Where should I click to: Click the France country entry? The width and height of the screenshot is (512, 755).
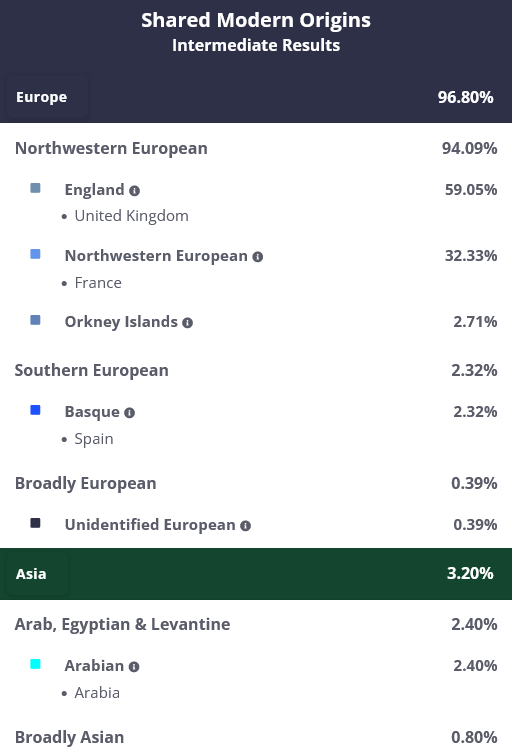[x=98, y=283]
